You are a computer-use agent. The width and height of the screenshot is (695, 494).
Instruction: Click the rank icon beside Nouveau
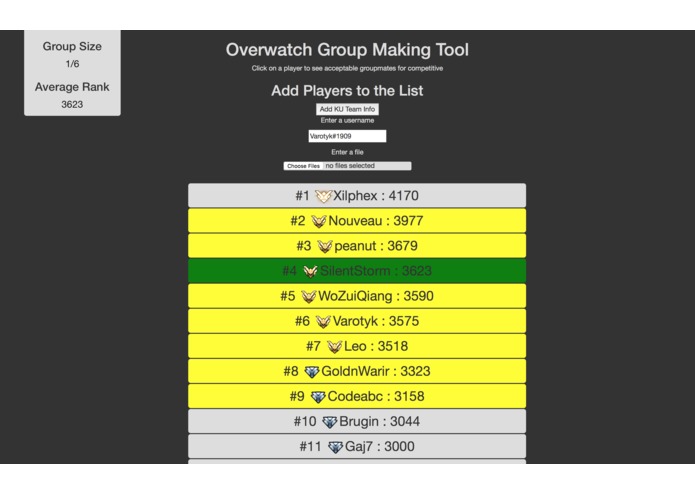pyautogui.click(x=319, y=221)
